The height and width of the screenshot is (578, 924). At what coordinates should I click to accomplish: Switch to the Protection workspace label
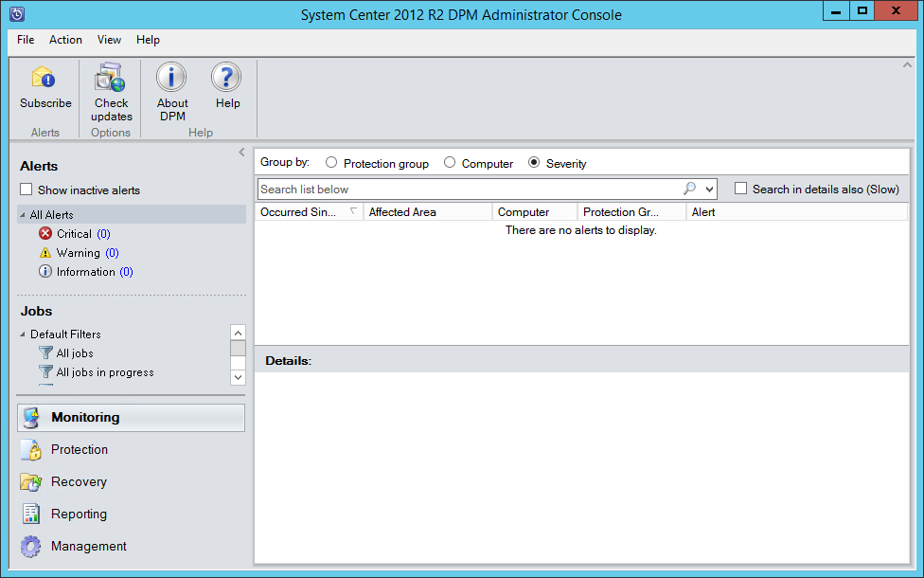[80, 449]
